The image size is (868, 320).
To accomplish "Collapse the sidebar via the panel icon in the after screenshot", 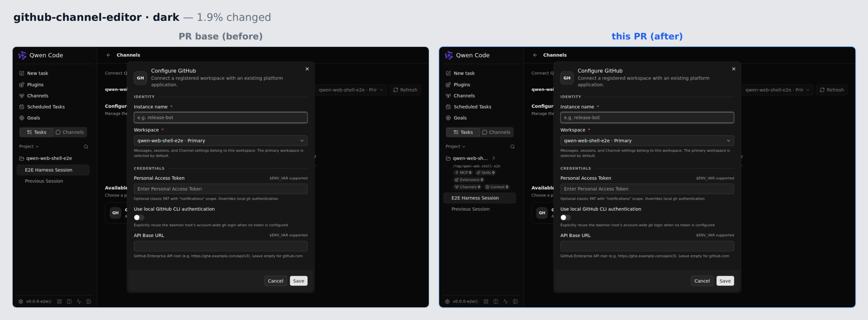I will point(515,301).
